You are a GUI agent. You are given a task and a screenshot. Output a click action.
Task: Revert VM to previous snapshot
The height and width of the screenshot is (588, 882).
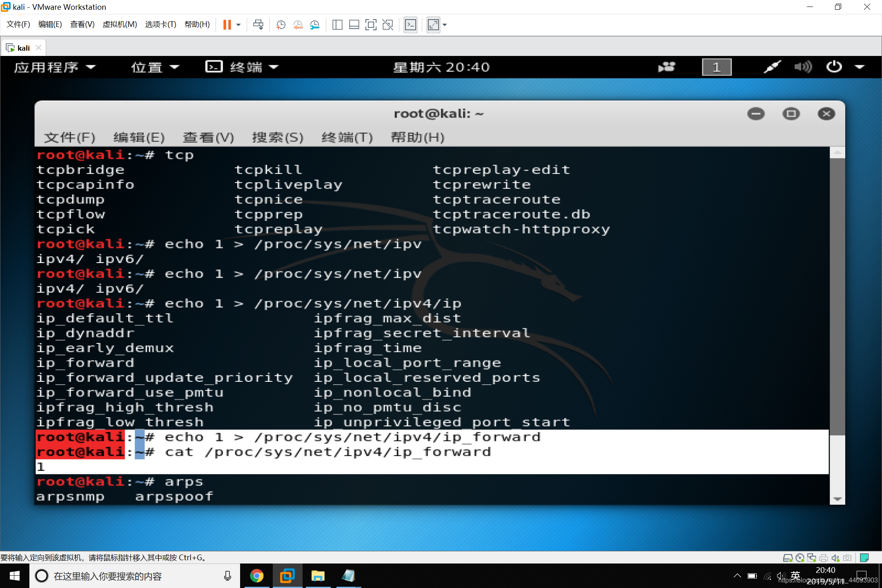298,25
